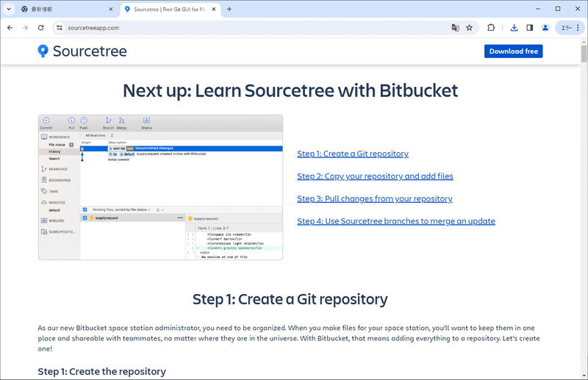Go forward in browser history
The width and height of the screenshot is (588, 380).
(25, 28)
